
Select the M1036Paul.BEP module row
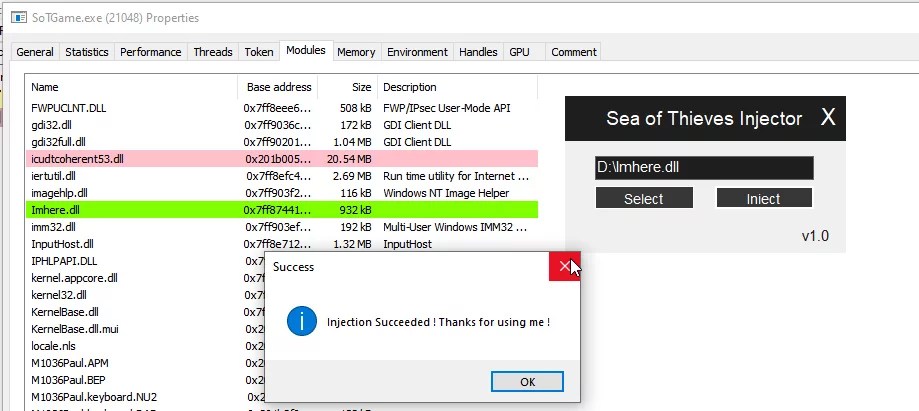pos(145,380)
